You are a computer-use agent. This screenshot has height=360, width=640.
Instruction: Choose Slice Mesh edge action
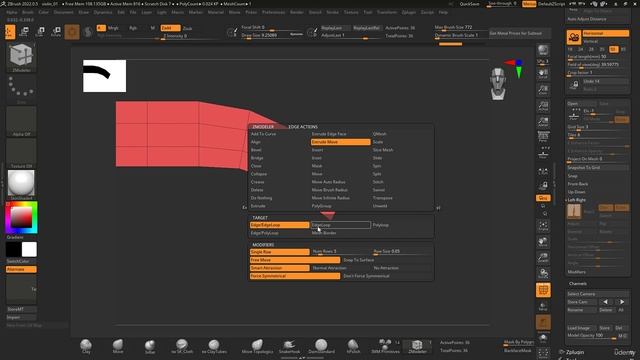click(x=402, y=150)
